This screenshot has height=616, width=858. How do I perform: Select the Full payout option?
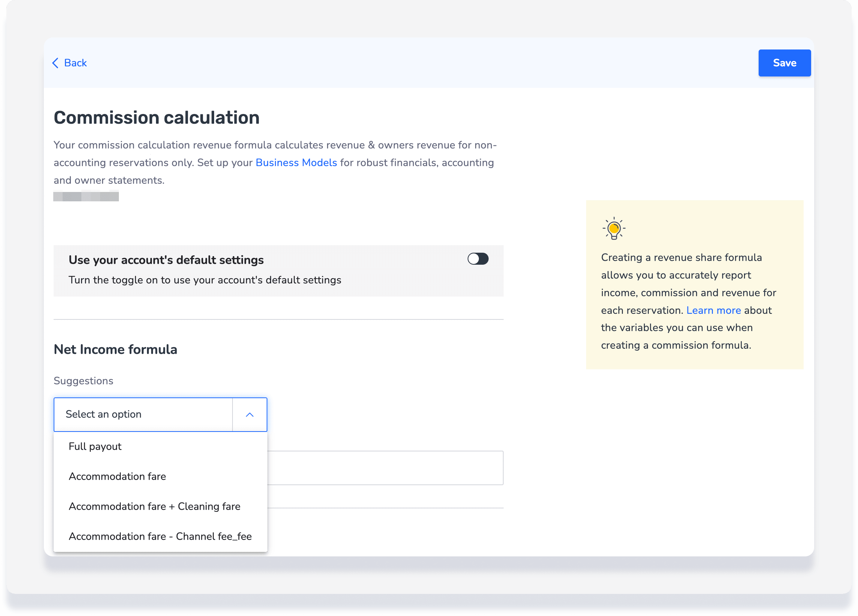(95, 446)
